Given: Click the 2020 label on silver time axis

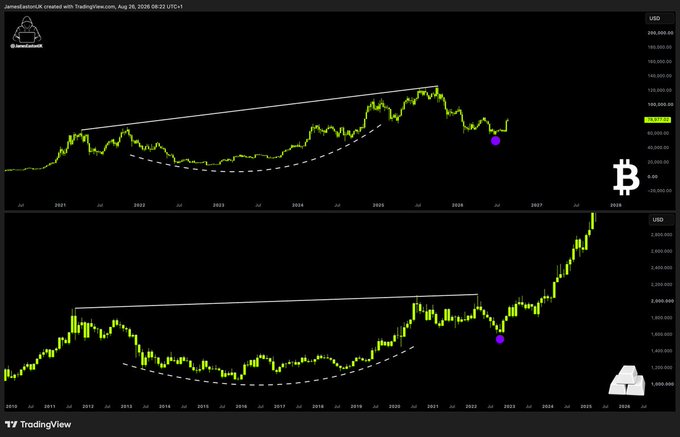Looking at the screenshot, I should [395, 407].
